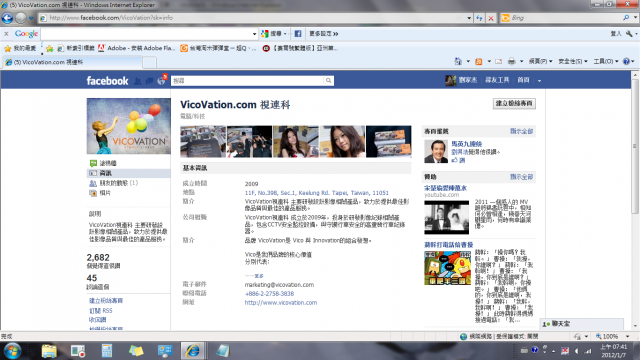Open 馬英九 page link

(467, 144)
